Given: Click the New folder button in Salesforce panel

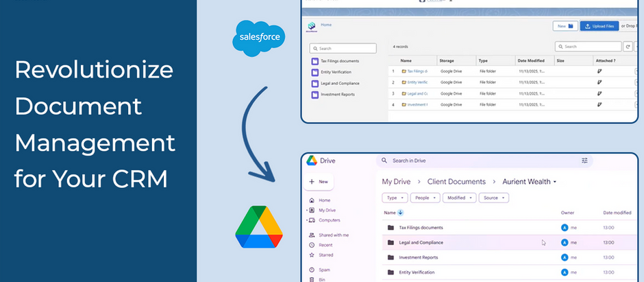Looking at the screenshot, I should (x=565, y=26).
